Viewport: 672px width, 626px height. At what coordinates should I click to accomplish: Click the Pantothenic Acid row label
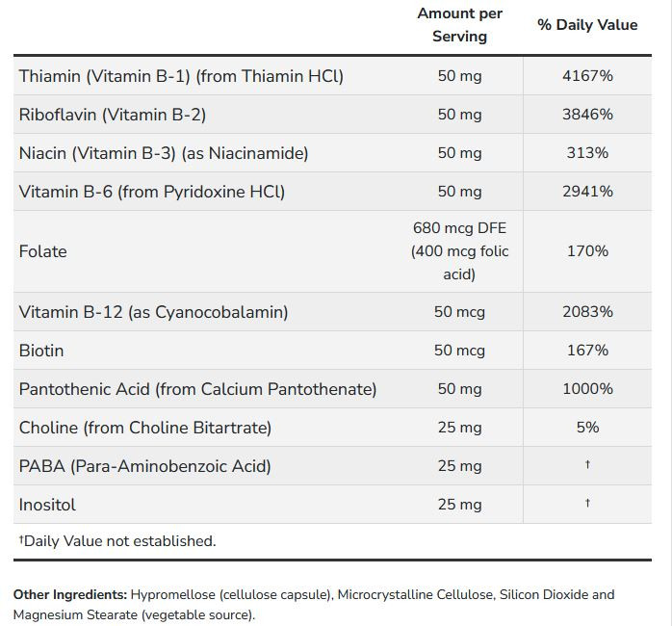point(197,389)
